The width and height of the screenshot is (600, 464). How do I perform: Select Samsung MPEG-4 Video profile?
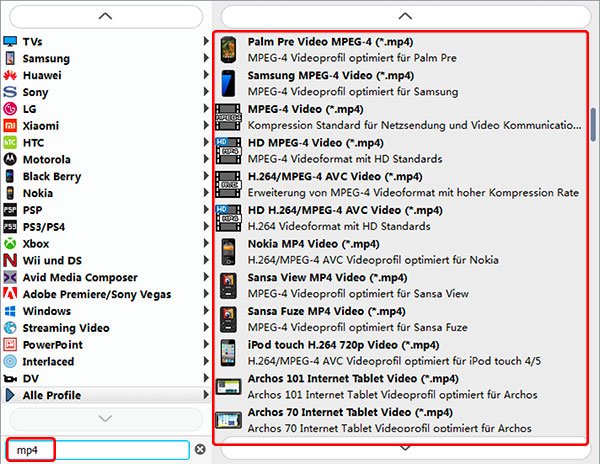point(400,83)
